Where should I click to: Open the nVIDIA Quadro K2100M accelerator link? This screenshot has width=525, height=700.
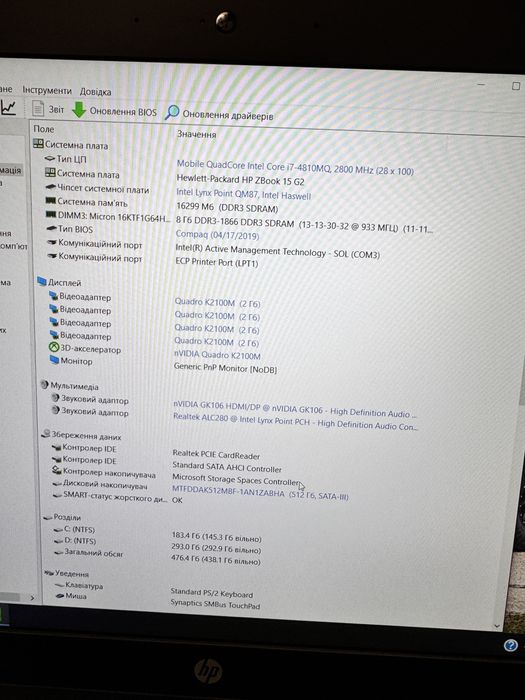pyautogui.click(x=217, y=355)
